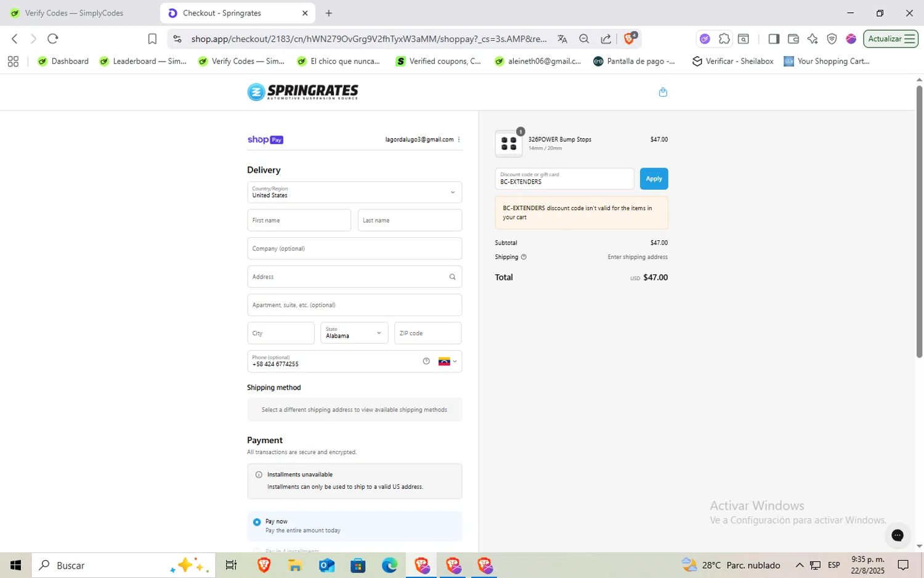The image size is (924, 578).
Task: Open weather widget showing 28°C
Action: [x=731, y=565]
